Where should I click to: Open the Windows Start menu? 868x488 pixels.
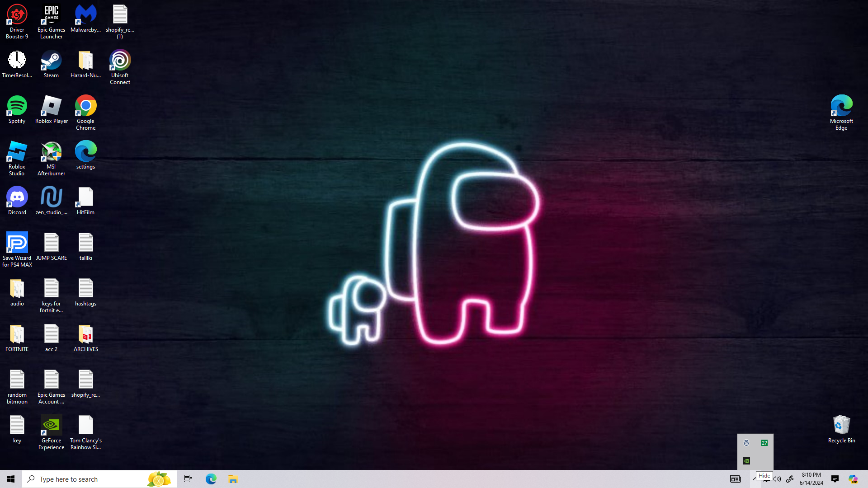coord(11,479)
